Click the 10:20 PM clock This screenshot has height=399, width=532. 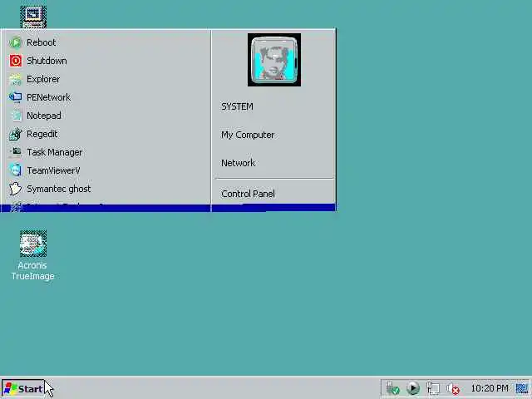tap(490, 388)
